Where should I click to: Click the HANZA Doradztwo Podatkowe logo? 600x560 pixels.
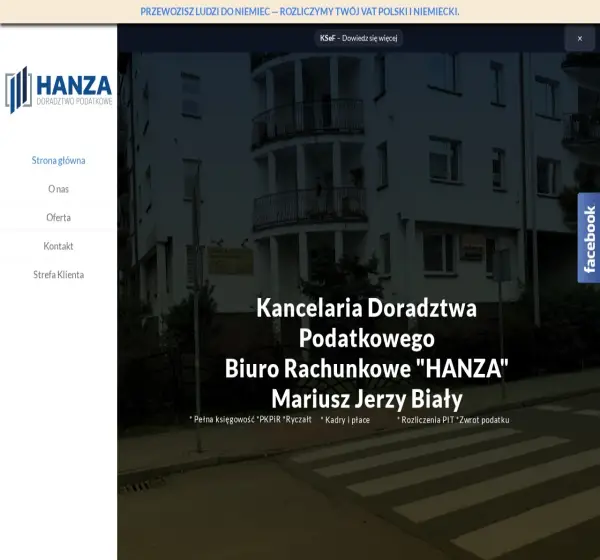click(x=59, y=90)
